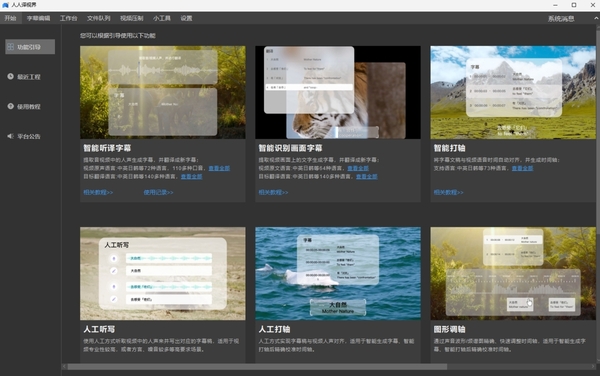
Task: Open the 视频压制 menu
Action: coord(132,18)
